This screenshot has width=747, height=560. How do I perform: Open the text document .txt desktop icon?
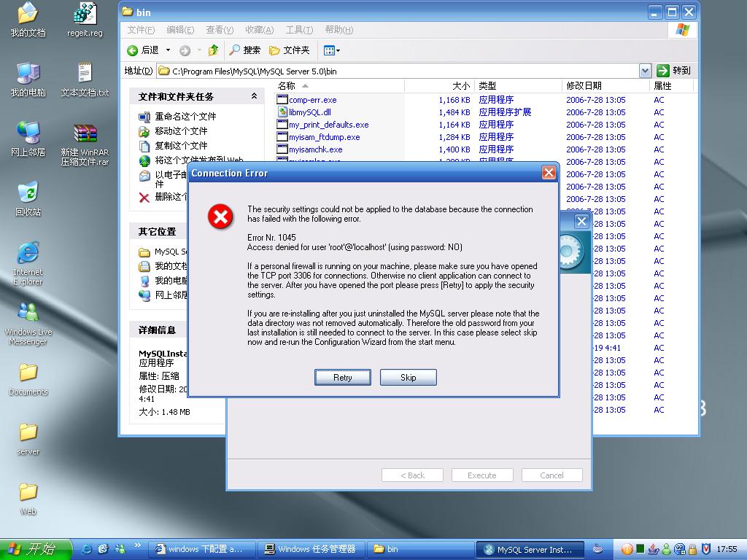point(85,79)
